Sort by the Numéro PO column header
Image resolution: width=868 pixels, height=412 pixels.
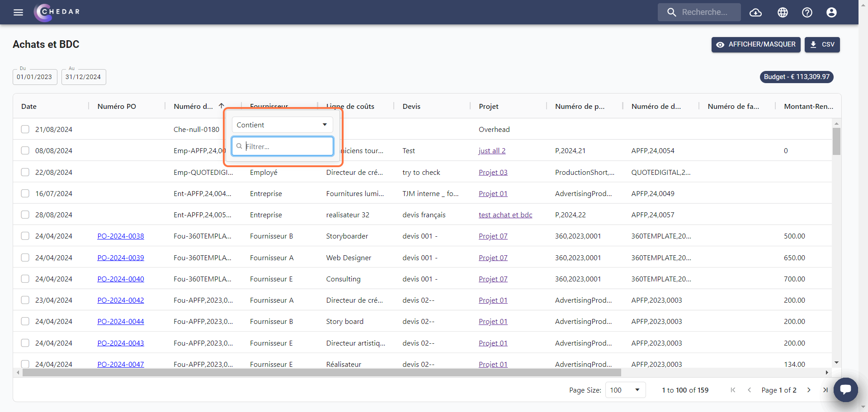[117, 106]
